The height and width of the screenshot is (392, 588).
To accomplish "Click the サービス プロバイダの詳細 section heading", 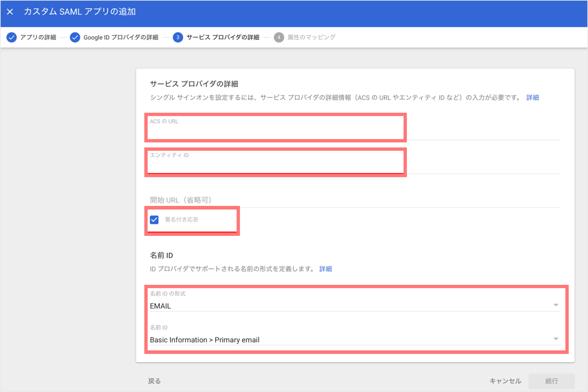I will 194,84.
